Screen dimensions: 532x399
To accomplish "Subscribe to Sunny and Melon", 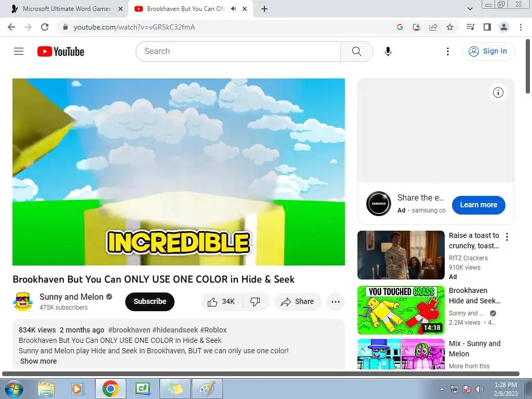I will (150, 302).
